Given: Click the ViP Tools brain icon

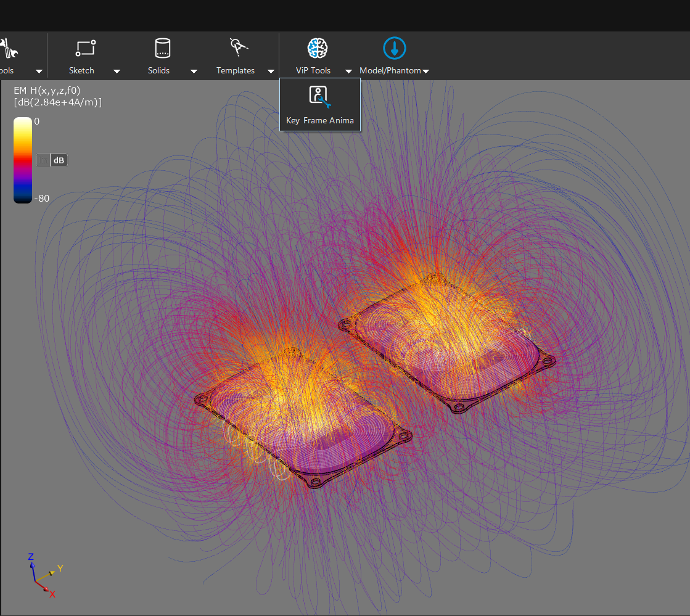Looking at the screenshot, I should [x=317, y=48].
